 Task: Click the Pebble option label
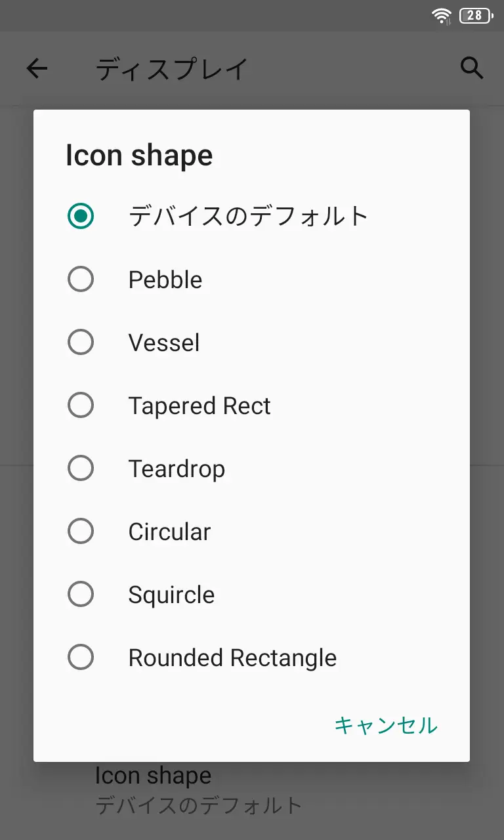click(165, 280)
